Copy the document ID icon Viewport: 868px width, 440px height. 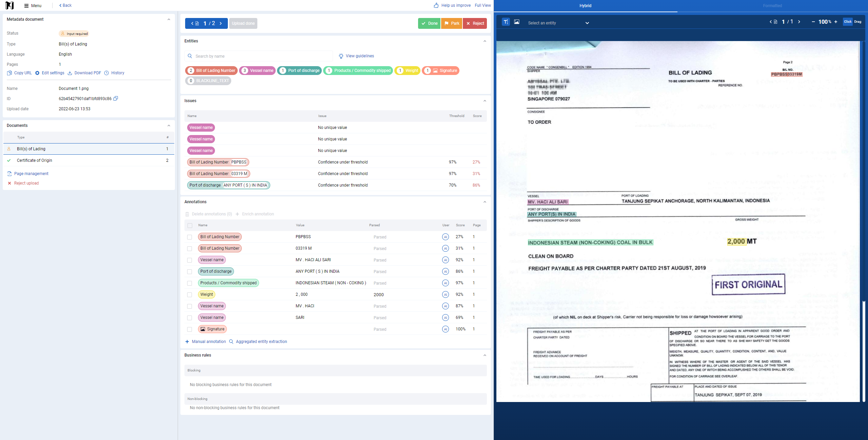pyautogui.click(x=116, y=98)
